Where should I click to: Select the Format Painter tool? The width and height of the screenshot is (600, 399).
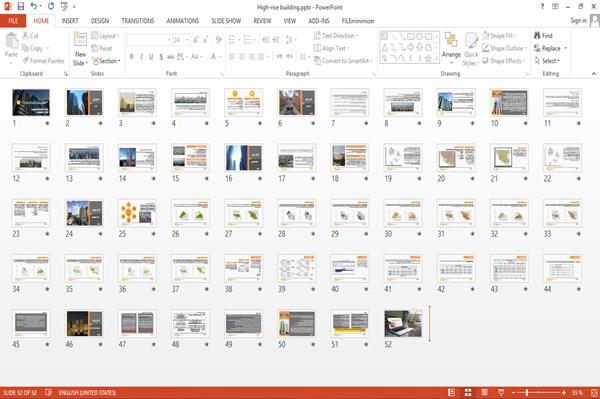43,61
